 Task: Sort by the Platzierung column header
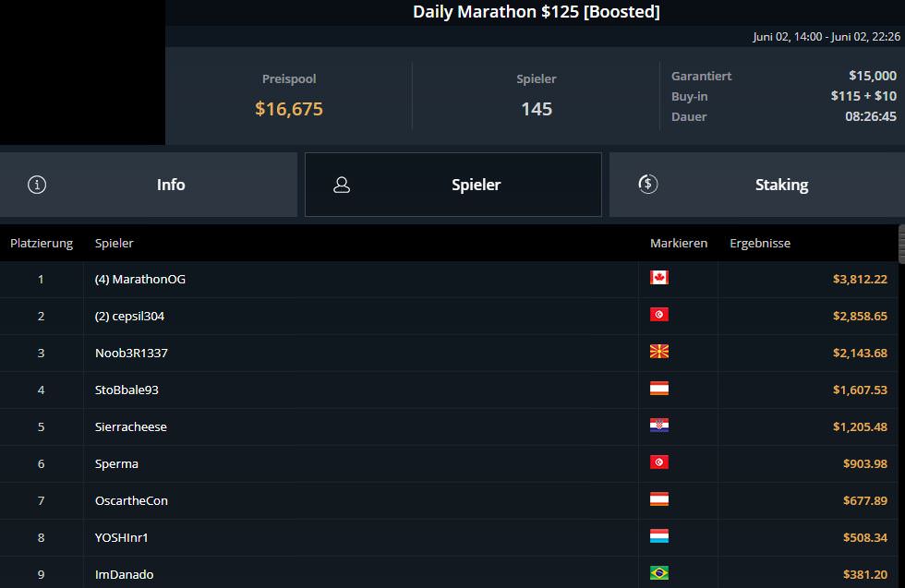click(42, 244)
